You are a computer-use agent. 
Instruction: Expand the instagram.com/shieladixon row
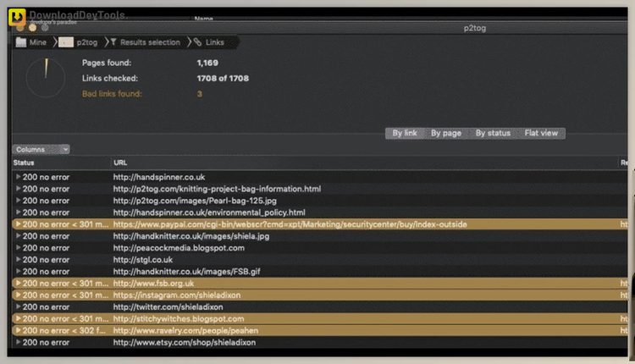pyautogui.click(x=19, y=295)
